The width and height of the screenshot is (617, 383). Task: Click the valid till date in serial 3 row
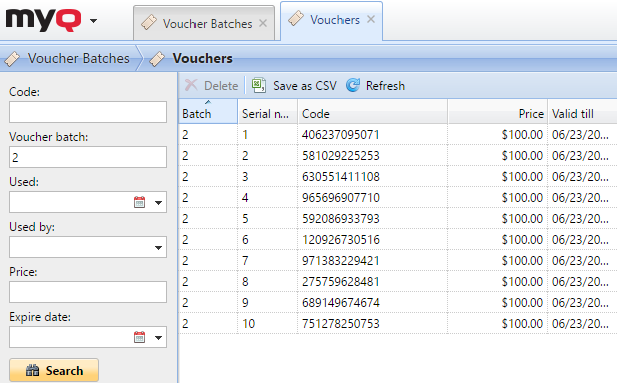(x=580, y=177)
